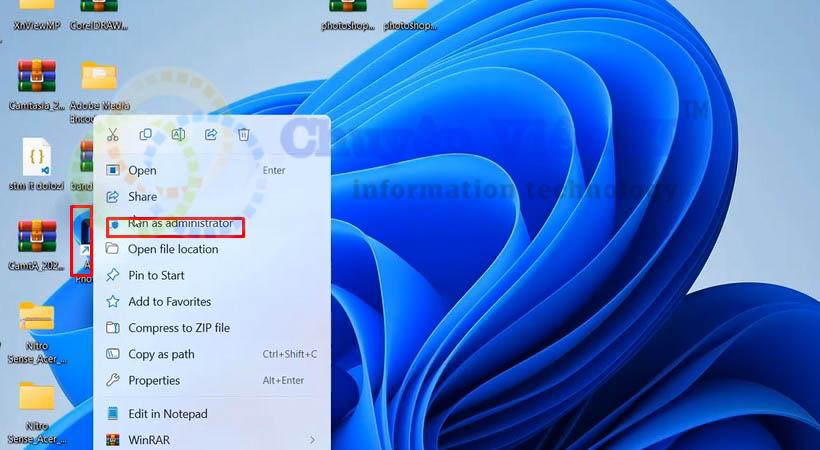Select the upper Nitro Sense_Acer folder
The width and height of the screenshot is (820, 450).
pyautogui.click(x=37, y=332)
